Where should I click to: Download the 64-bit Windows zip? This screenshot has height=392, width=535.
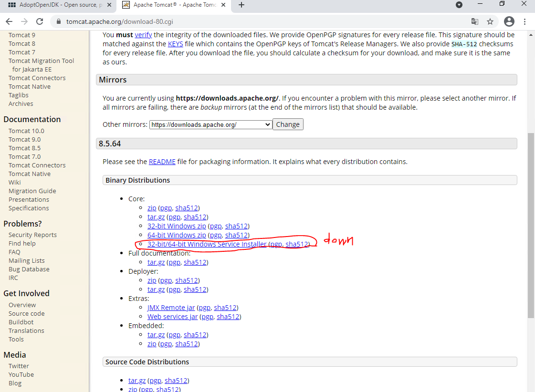(x=177, y=235)
